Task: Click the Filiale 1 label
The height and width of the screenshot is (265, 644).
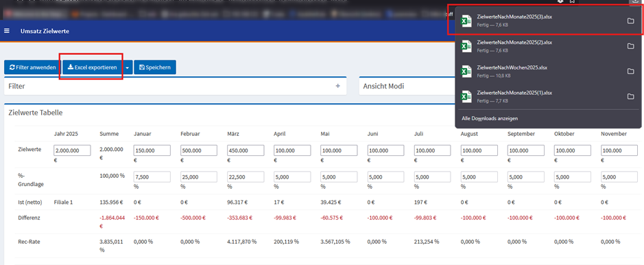Action: coord(63,202)
